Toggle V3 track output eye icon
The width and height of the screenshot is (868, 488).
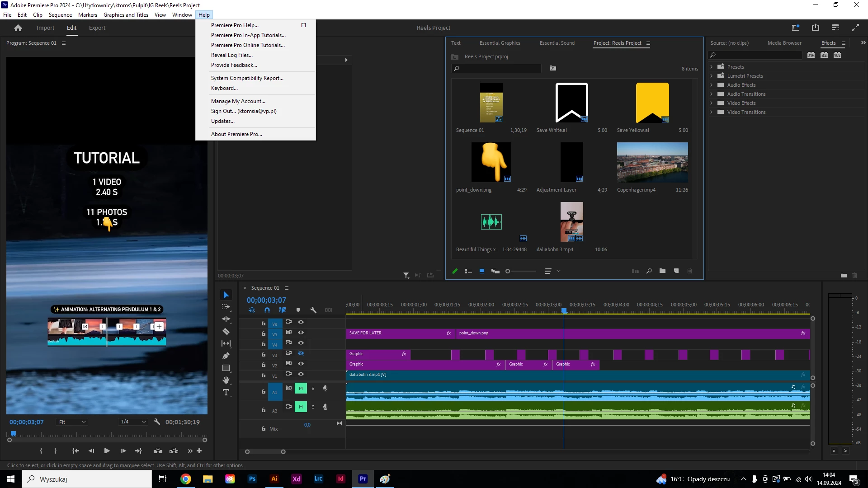[x=301, y=353]
